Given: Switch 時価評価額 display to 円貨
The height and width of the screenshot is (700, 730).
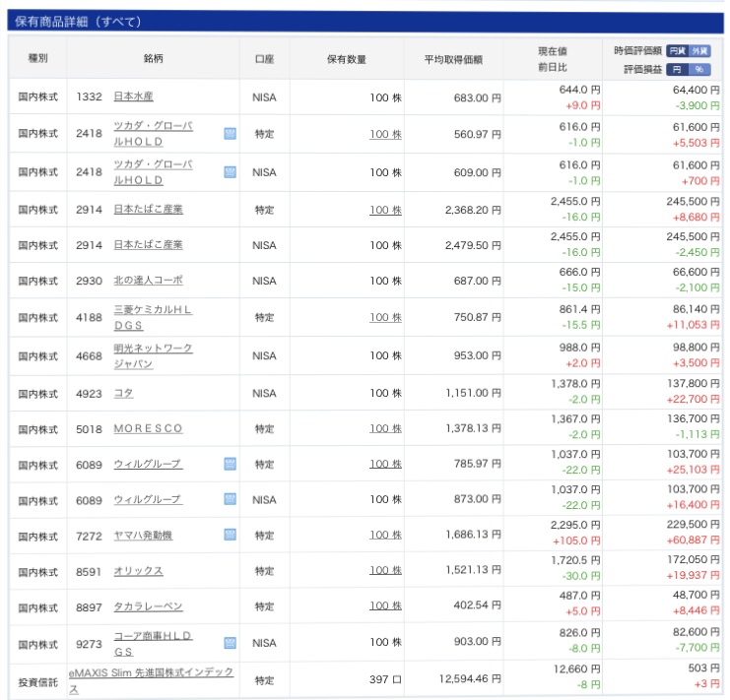Looking at the screenshot, I should (x=678, y=50).
